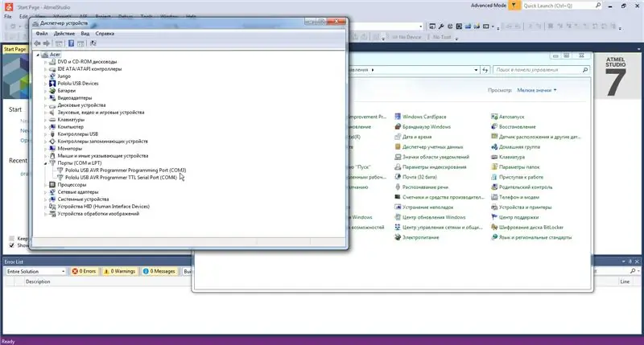Click the Батареи battery icon
The width and height of the screenshot is (644, 345).
tap(52, 91)
